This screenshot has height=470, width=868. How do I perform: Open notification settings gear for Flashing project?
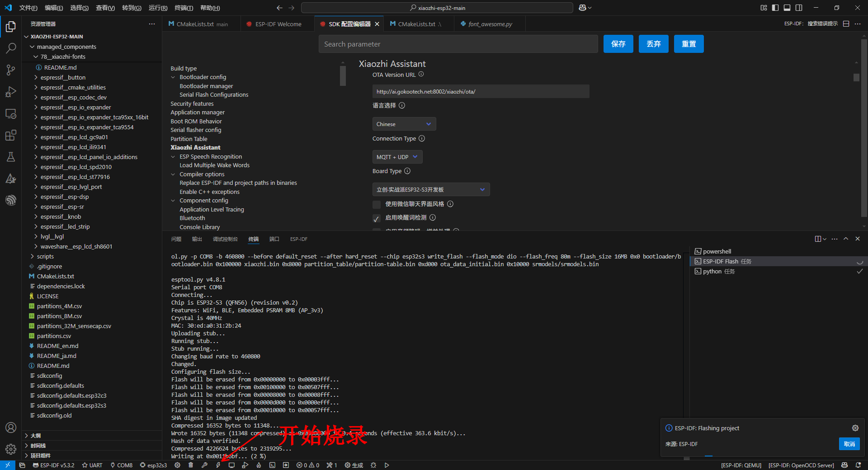pos(855,428)
